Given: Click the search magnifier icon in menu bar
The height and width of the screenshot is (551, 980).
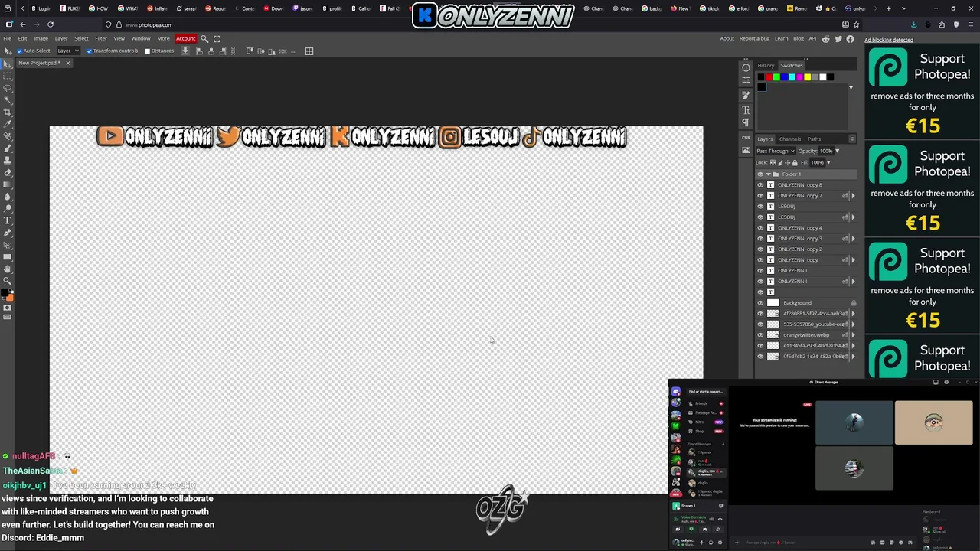Looking at the screenshot, I should (204, 38).
